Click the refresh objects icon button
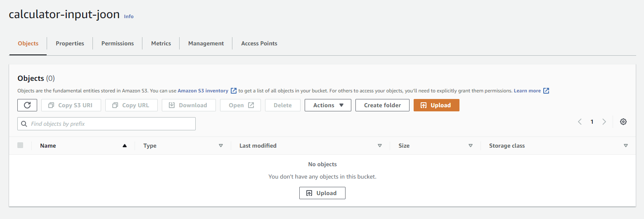 27,105
